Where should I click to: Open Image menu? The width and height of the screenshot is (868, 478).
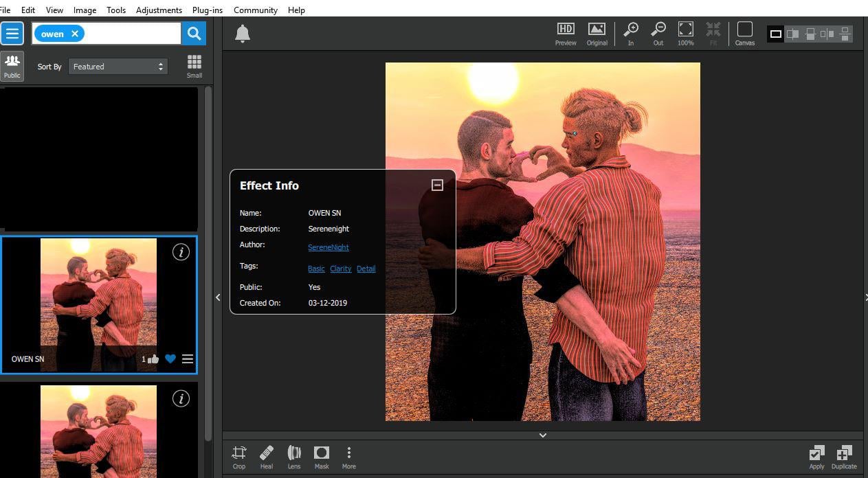click(x=85, y=10)
